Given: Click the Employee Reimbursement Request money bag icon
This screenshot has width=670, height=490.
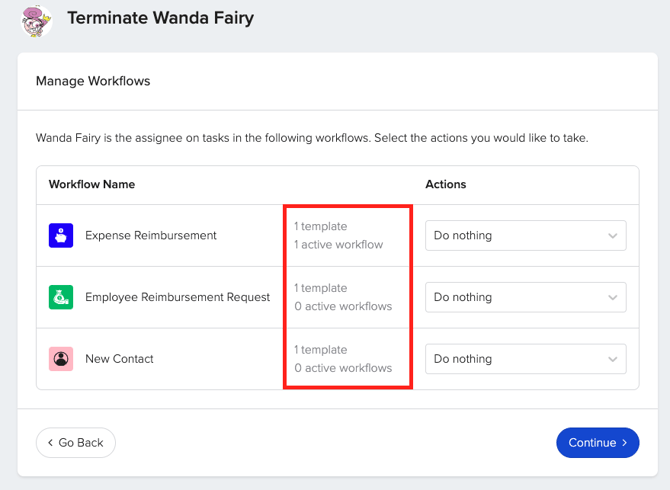Looking at the screenshot, I should 61,297.
